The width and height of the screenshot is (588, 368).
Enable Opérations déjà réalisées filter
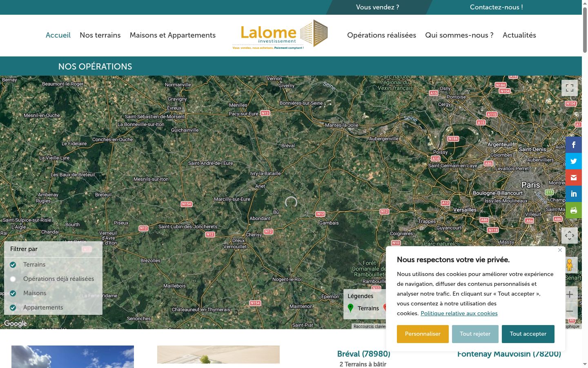[x=13, y=279]
